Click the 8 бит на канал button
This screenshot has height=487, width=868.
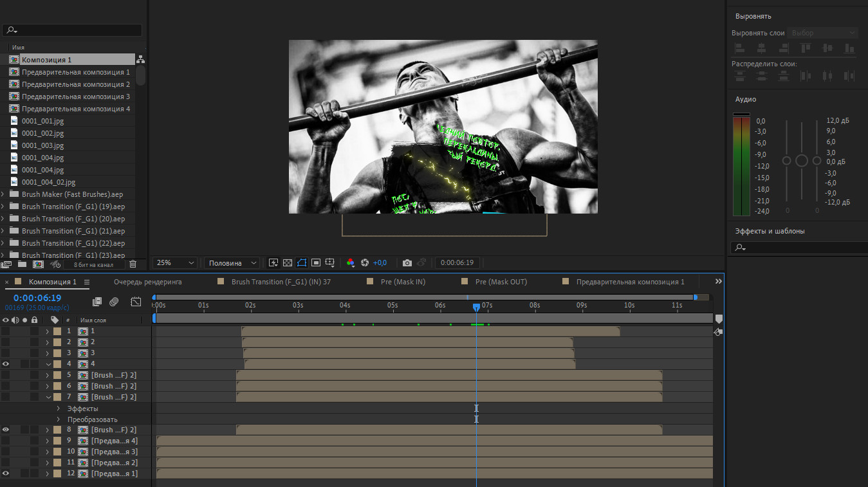click(x=94, y=264)
